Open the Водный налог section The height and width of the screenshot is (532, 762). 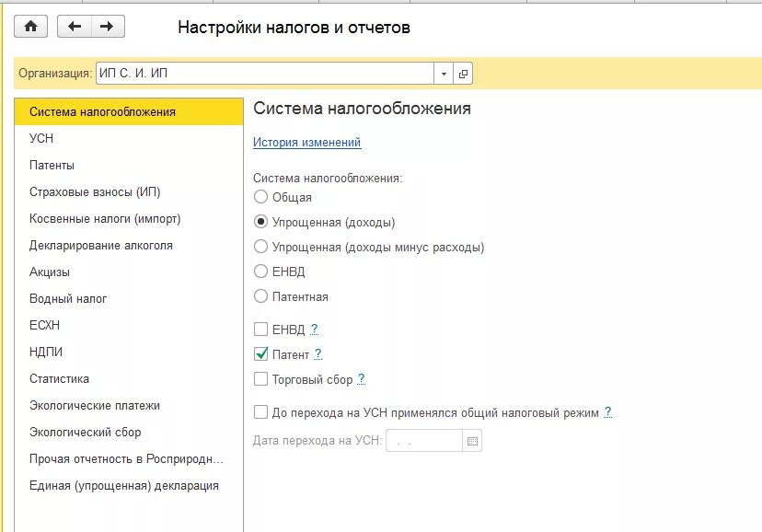(x=129, y=299)
